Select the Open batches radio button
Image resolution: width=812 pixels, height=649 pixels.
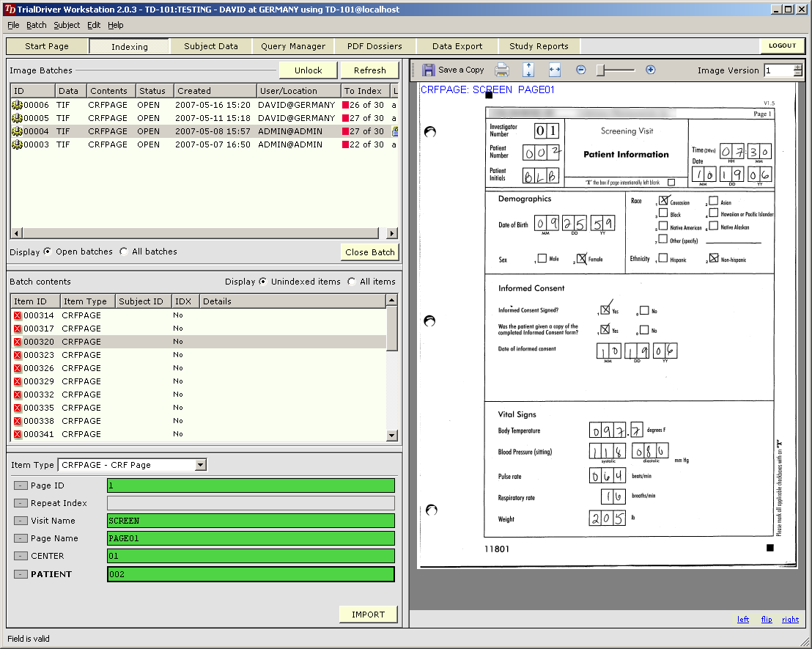coord(48,252)
